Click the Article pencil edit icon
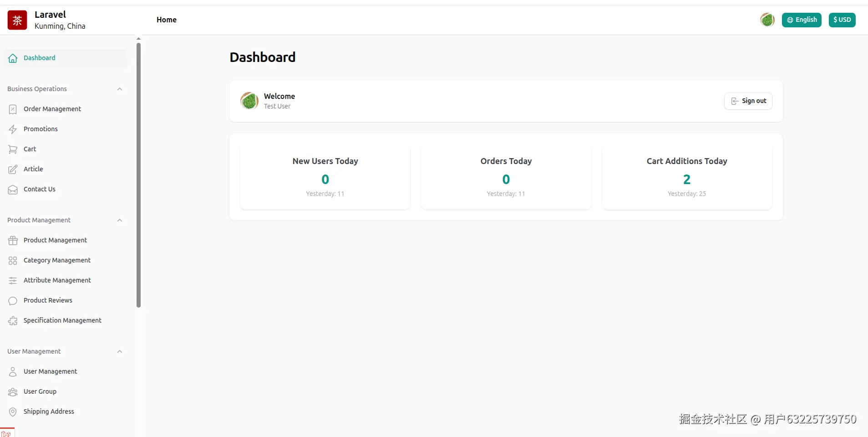Image resolution: width=868 pixels, height=437 pixels. coord(13,170)
